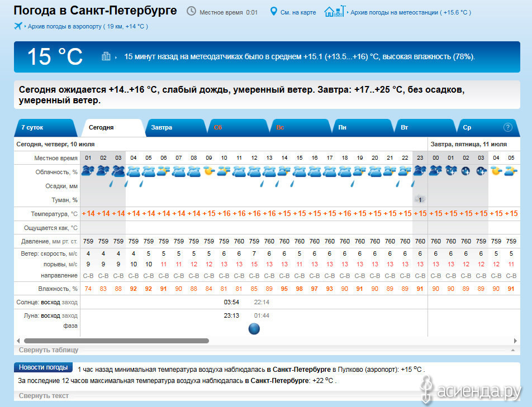The height and width of the screenshot is (407, 532).
Task: Click the precipitation drop at hour 21
Action: click(x=398, y=184)
